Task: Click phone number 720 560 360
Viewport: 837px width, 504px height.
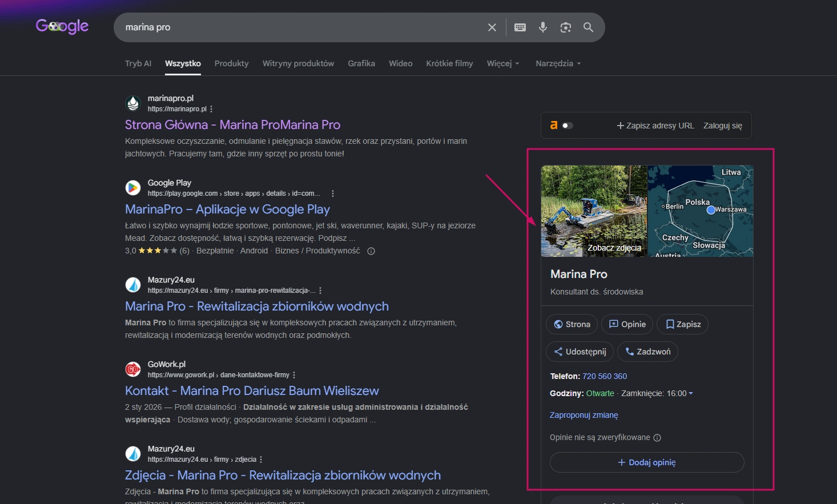Action: pyautogui.click(x=605, y=376)
